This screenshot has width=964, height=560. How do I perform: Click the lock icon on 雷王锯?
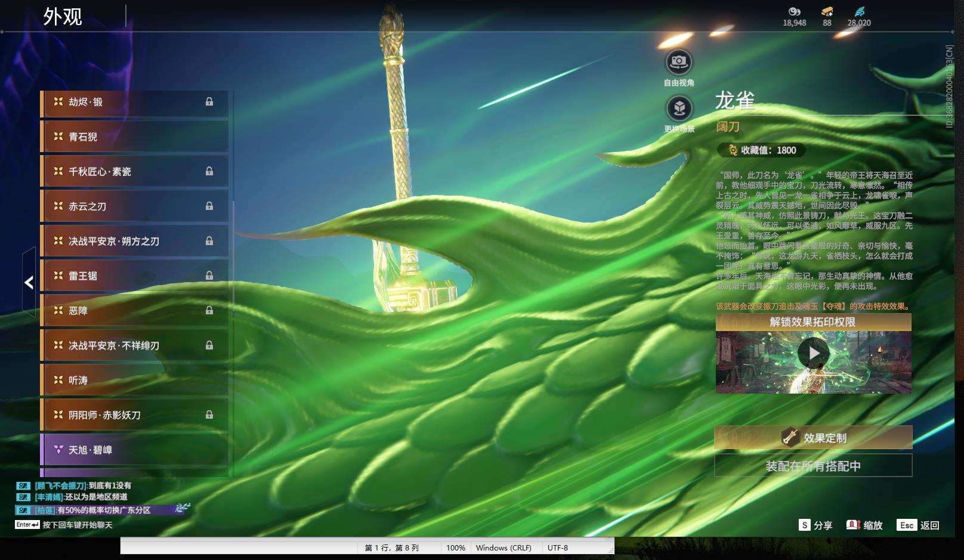[209, 276]
